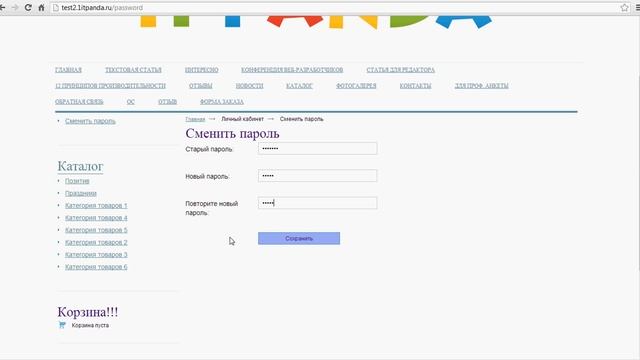
Task: Click the Корзина пуста text
Action: [x=90, y=325]
